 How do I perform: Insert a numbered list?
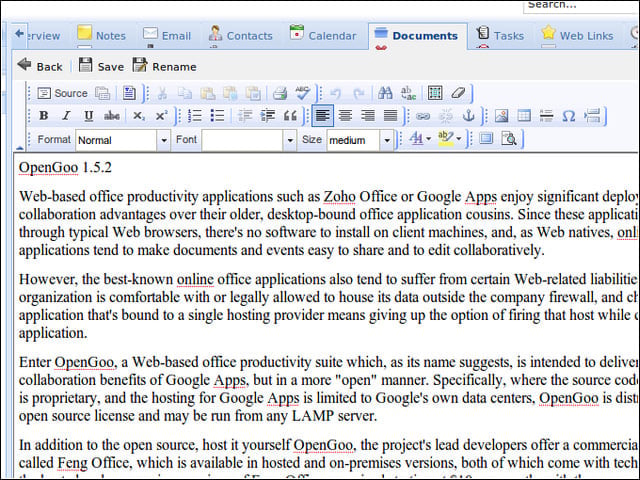click(x=195, y=116)
